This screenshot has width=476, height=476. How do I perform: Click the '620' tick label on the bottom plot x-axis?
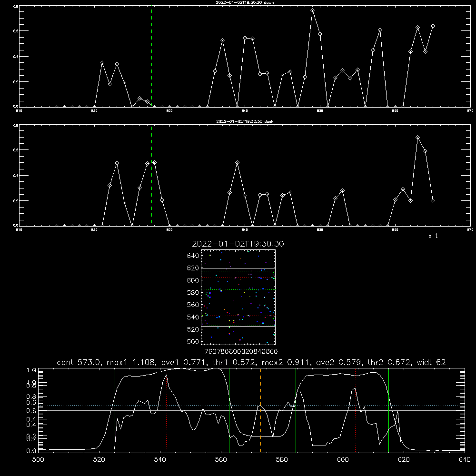pyautogui.click(x=404, y=460)
